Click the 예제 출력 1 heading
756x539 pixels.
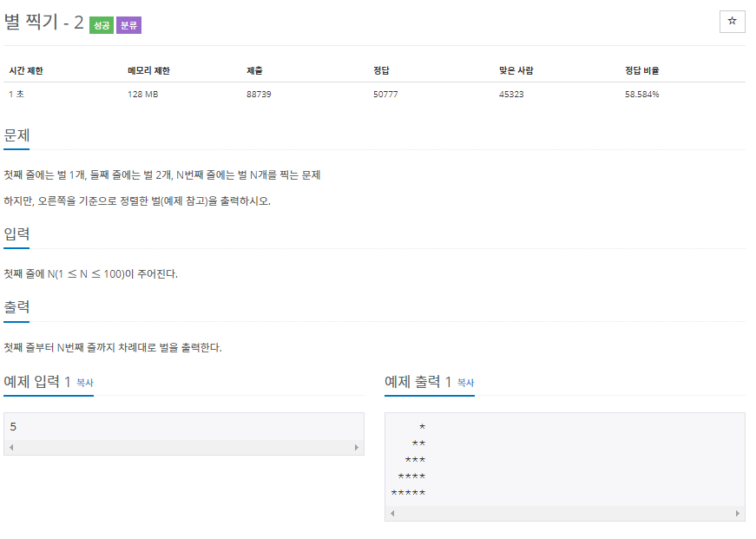(417, 382)
